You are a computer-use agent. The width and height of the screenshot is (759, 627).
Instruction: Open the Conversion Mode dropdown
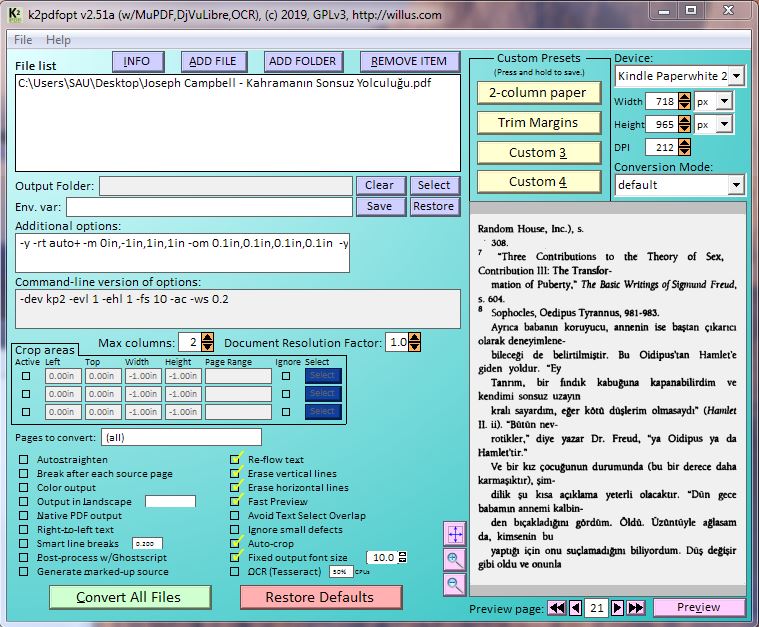(x=736, y=185)
